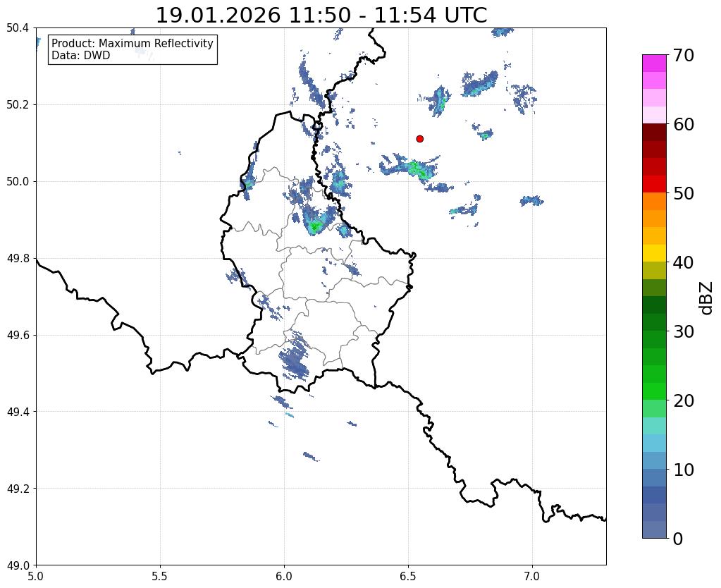The height and width of the screenshot is (588, 721).
Task: Click the latitude axis label 49.4
Action: (18, 412)
